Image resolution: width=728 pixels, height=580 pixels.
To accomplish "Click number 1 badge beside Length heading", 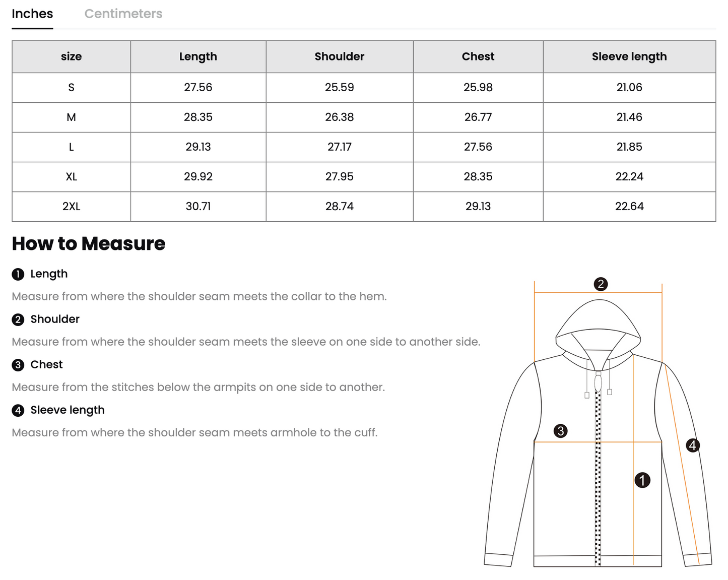I will pos(18,274).
